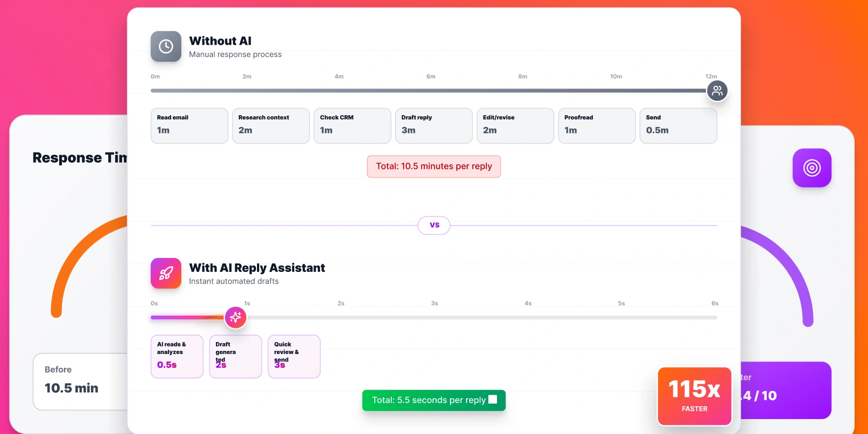Viewport: 868px width, 434px height.
Task: Select the Send 0.5m card
Action: click(x=678, y=126)
